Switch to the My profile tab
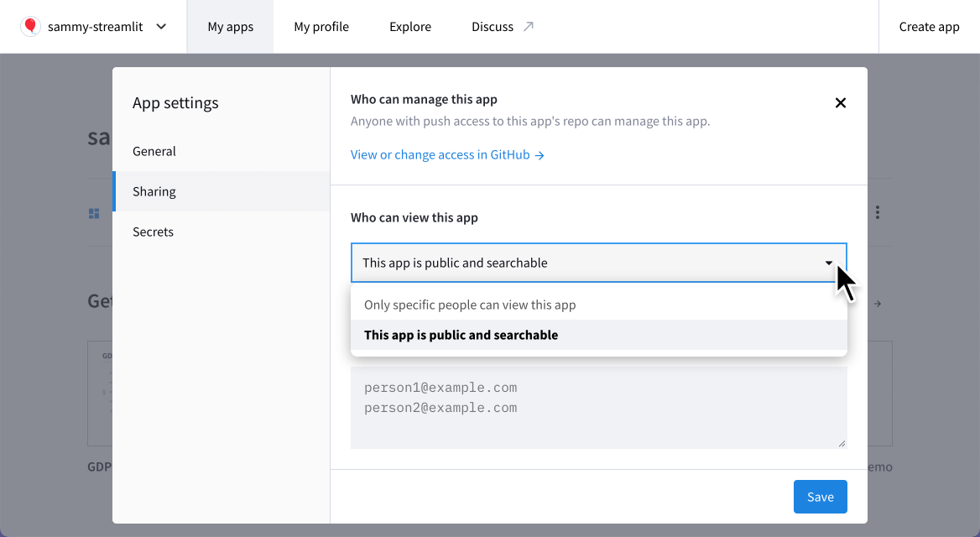 (321, 26)
